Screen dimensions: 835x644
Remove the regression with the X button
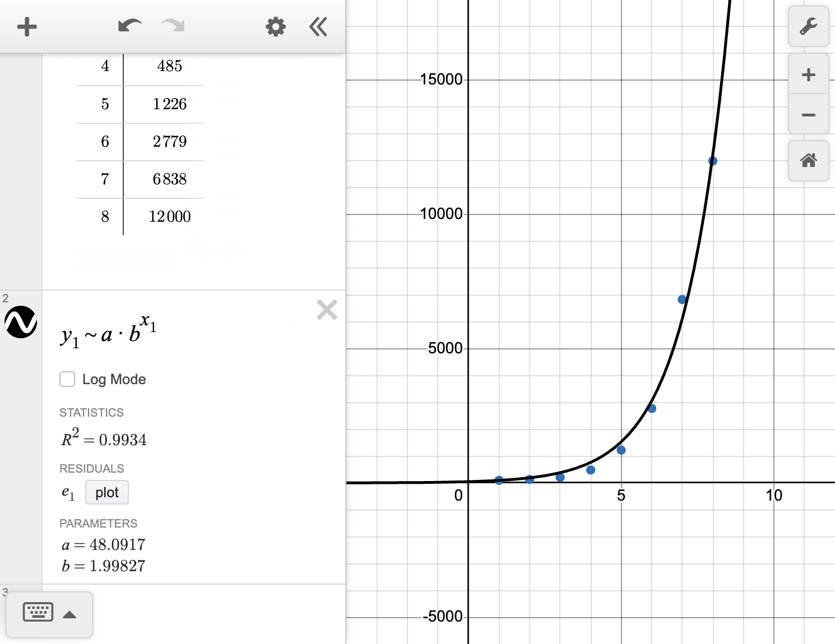[327, 310]
